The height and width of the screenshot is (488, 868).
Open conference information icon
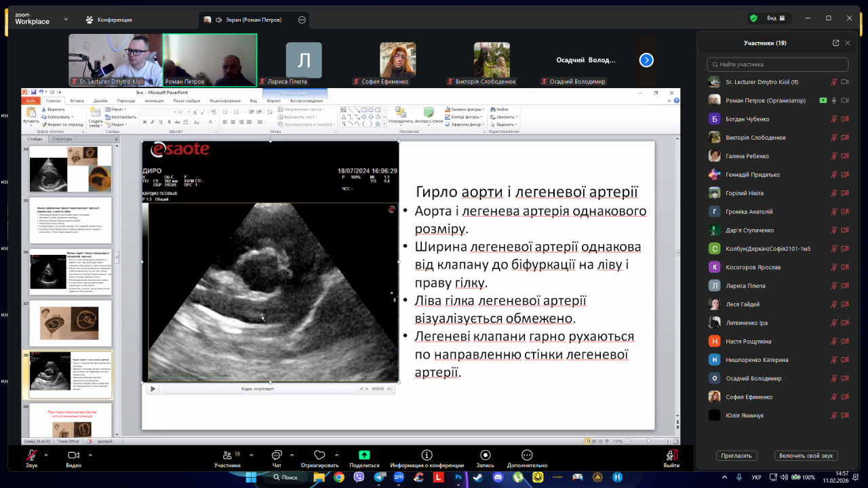427,455
